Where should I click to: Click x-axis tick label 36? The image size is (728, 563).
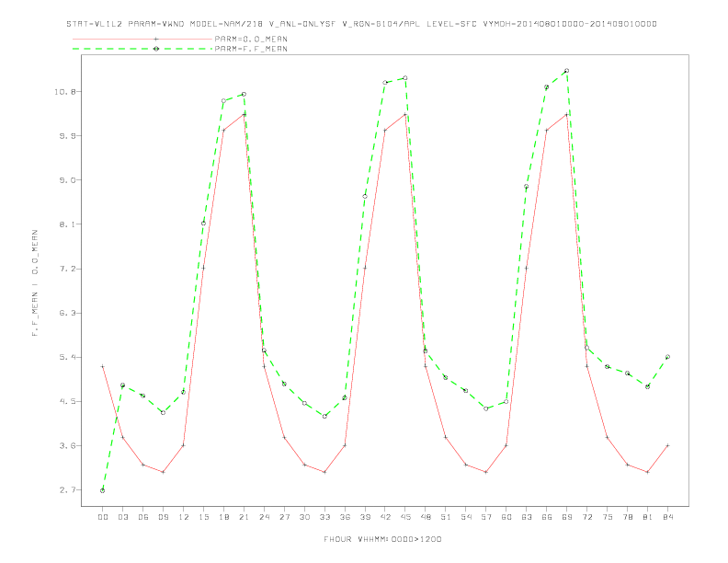tap(345, 517)
